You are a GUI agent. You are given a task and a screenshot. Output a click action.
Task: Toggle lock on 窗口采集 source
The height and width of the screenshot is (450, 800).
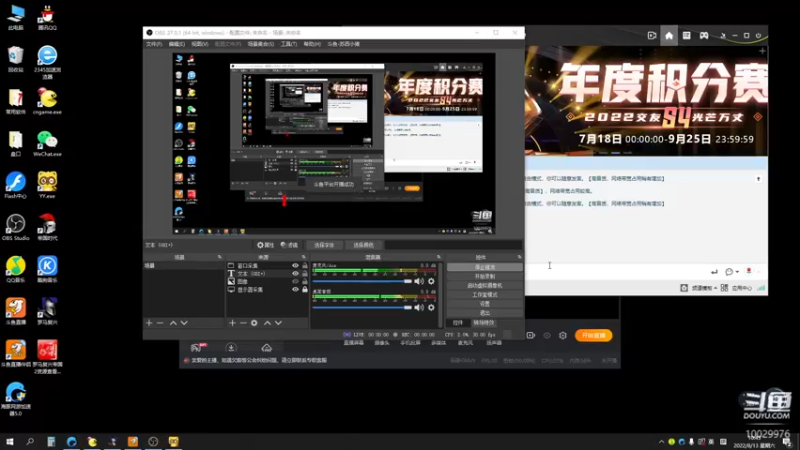pos(305,266)
